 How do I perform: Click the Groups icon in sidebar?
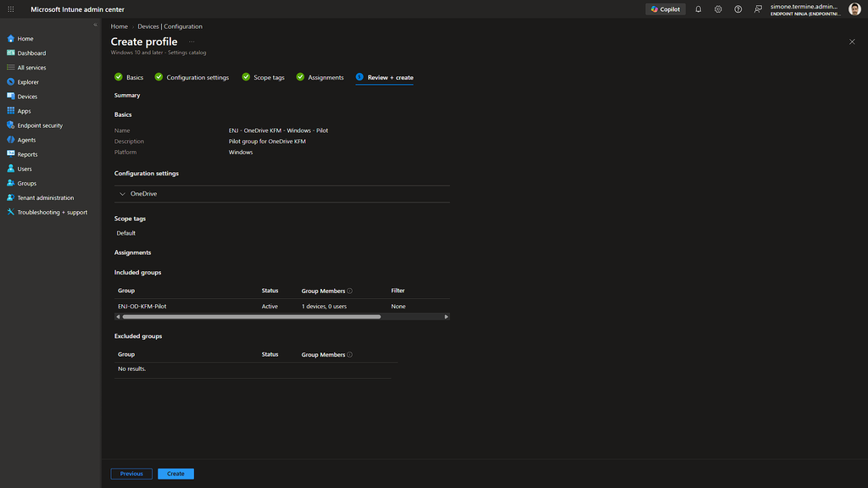(10, 183)
